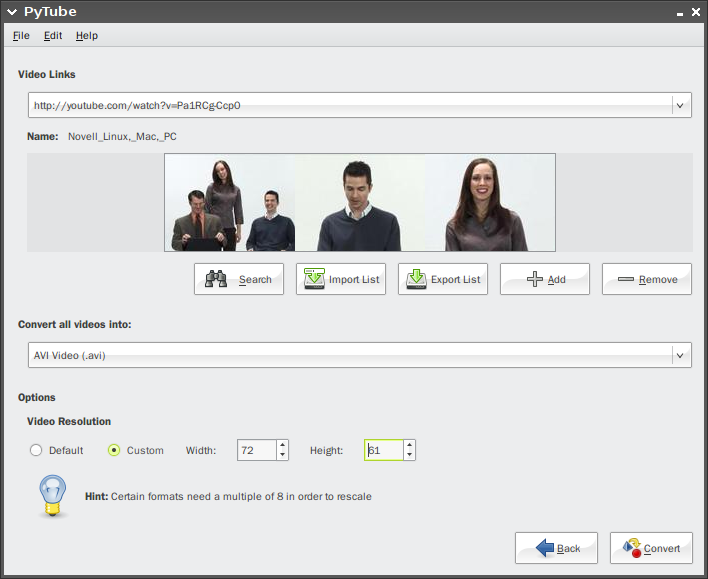Screen dimensions: 708x579
Task: Expand the output format dropdown arrow
Action: coord(680,356)
